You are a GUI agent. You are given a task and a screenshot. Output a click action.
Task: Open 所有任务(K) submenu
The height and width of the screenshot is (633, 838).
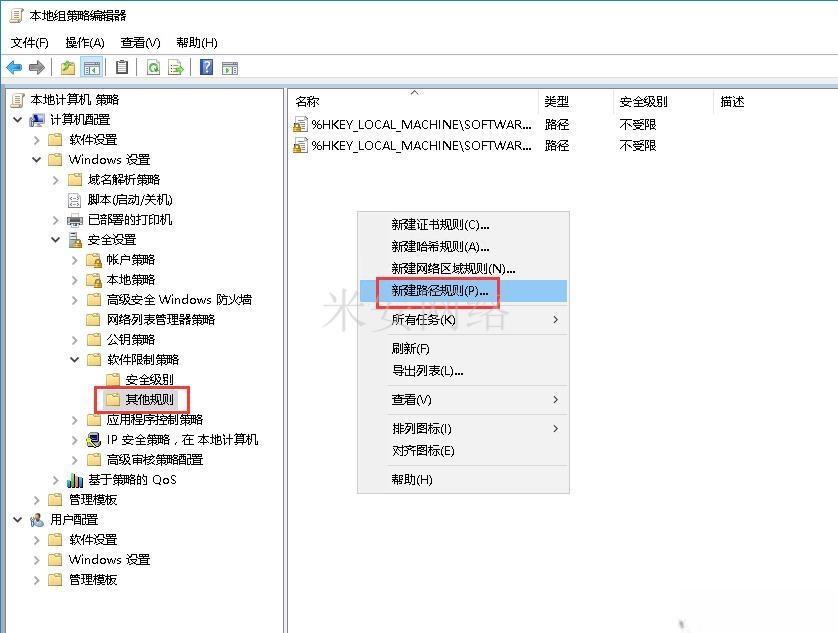463,320
